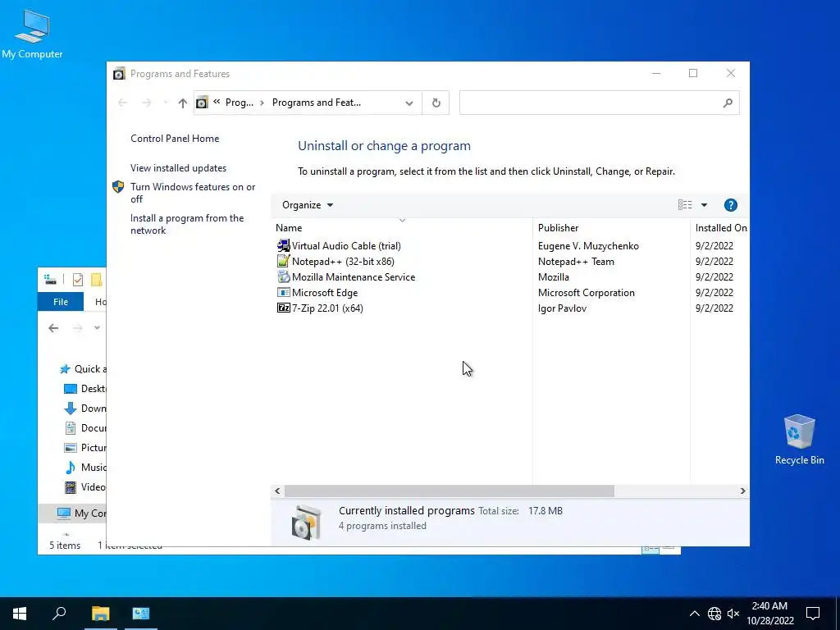Image resolution: width=840 pixels, height=630 pixels.
Task: Switch to File Explorer in taskbar
Action: (x=100, y=614)
